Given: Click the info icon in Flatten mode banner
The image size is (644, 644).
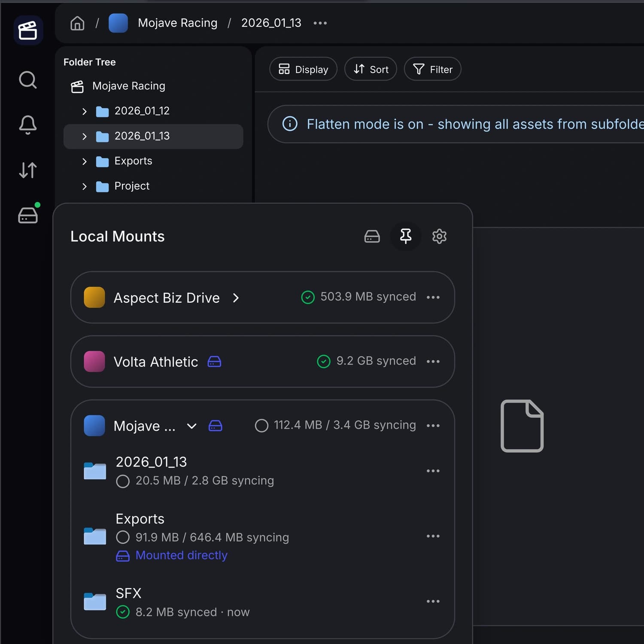Looking at the screenshot, I should [290, 124].
